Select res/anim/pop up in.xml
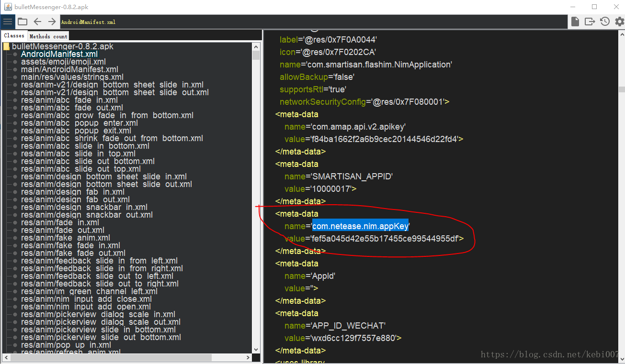625x364 pixels. click(66, 345)
